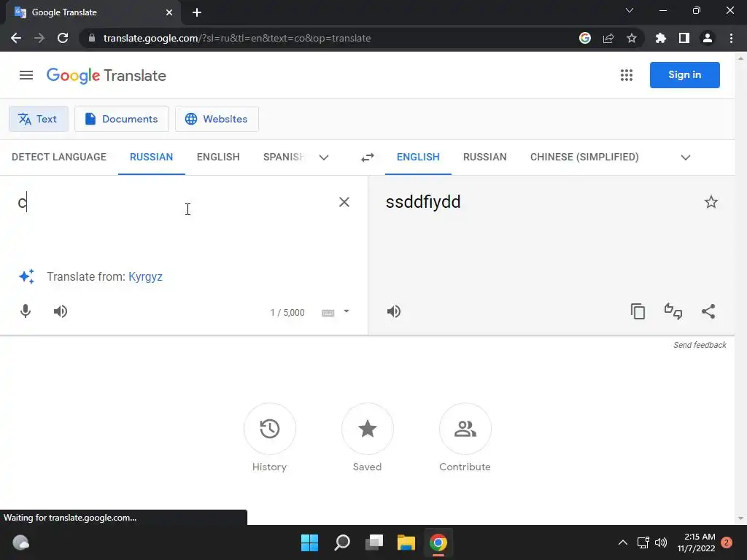
Task: Open Task View on taskbar
Action: 374,542
